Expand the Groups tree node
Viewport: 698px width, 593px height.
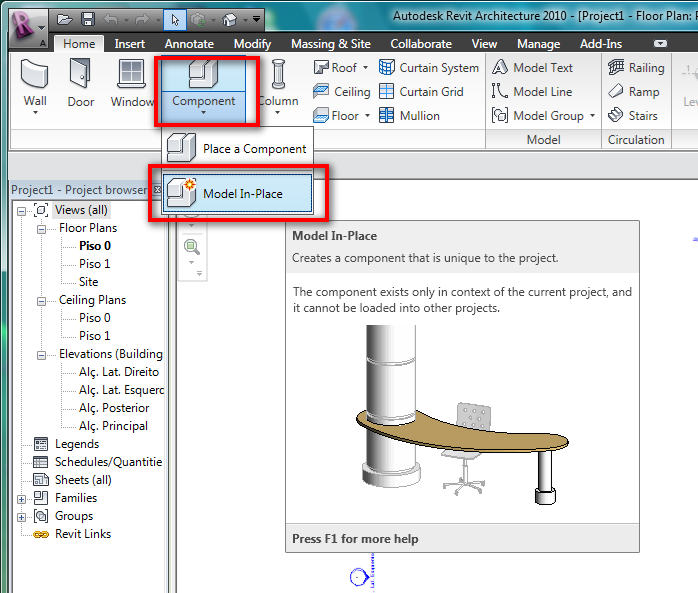click(x=21, y=517)
